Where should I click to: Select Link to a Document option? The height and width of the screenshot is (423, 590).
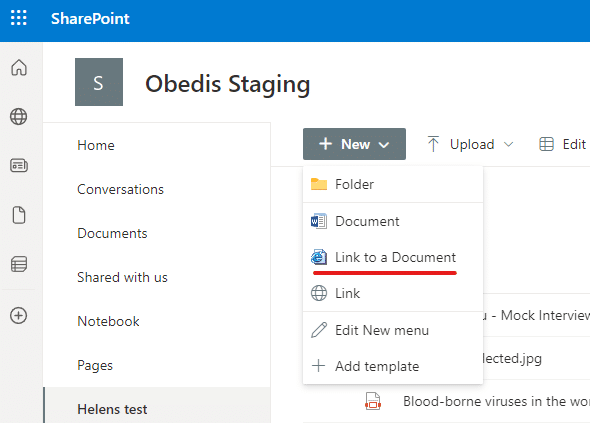(x=393, y=257)
